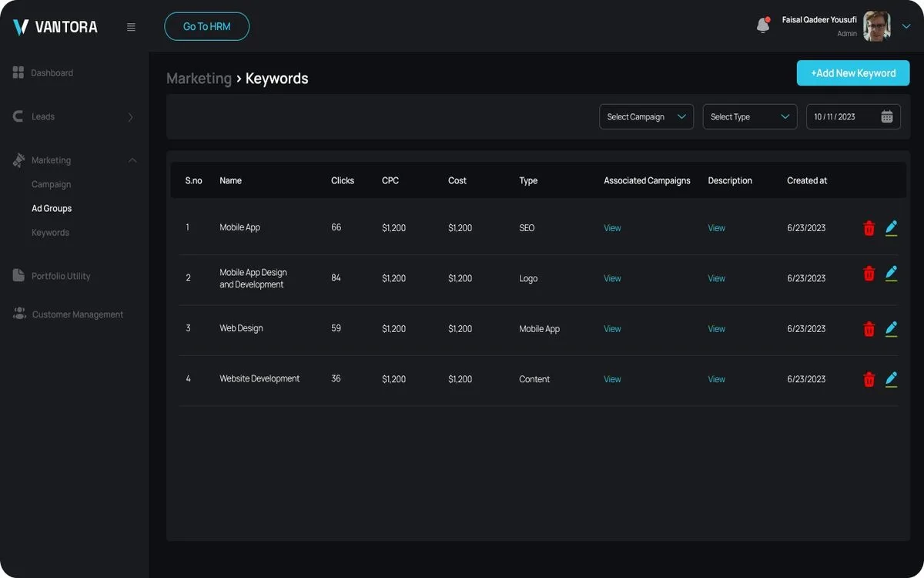View associated campaigns for Web Design

pyautogui.click(x=612, y=329)
